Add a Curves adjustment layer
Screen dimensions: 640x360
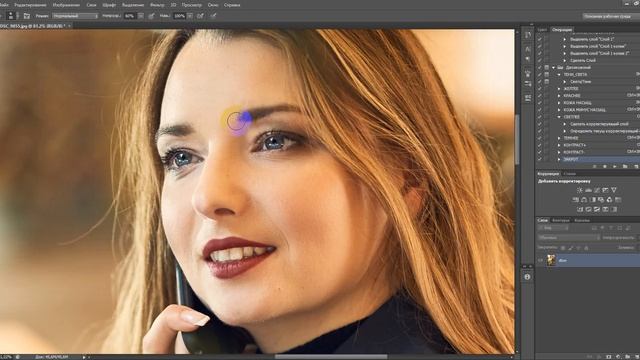pos(597,190)
